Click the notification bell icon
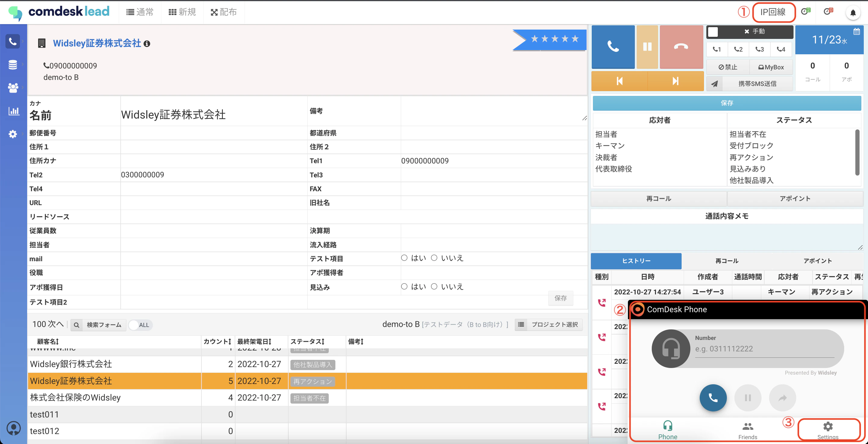This screenshot has width=868, height=444. click(853, 13)
